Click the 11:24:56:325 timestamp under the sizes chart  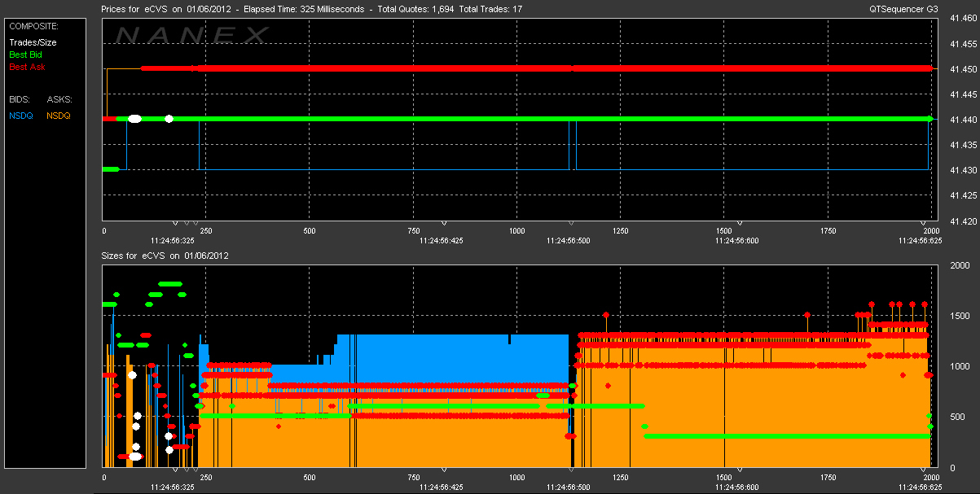point(173,487)
